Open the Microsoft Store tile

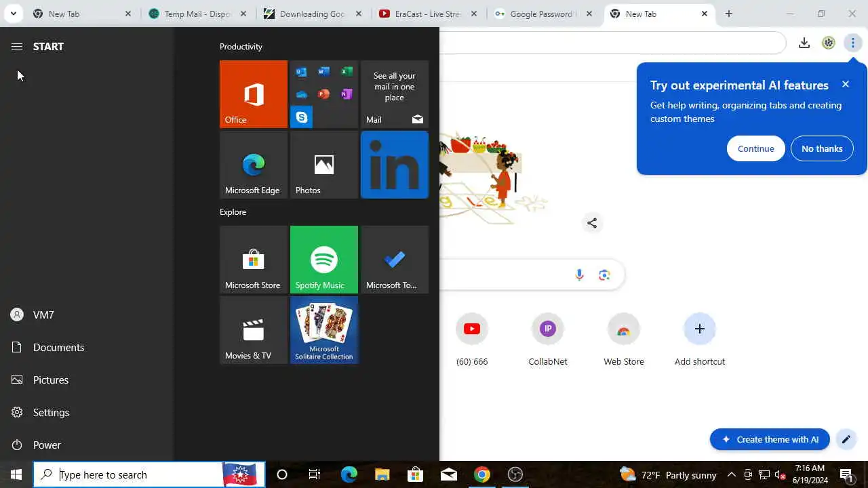tap(254, 260)
